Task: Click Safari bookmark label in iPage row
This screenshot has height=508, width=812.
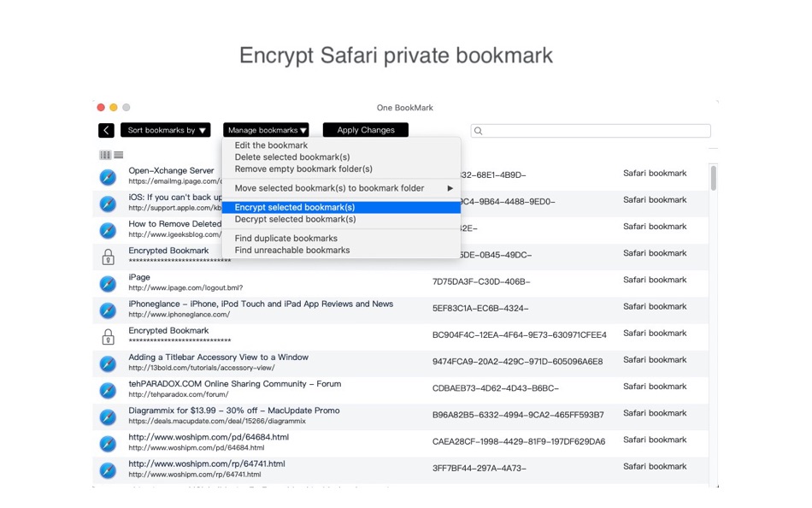Action: [655, 280]
